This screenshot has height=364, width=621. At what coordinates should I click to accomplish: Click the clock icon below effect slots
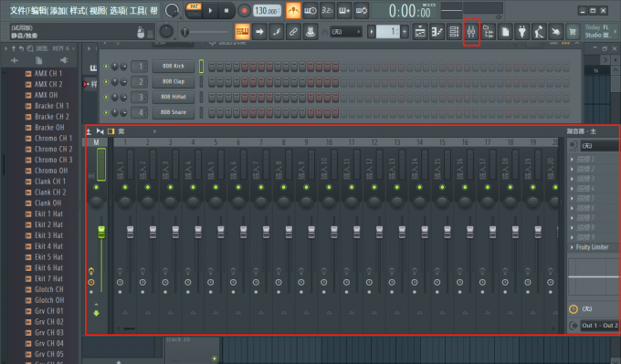tap(574, 309)
